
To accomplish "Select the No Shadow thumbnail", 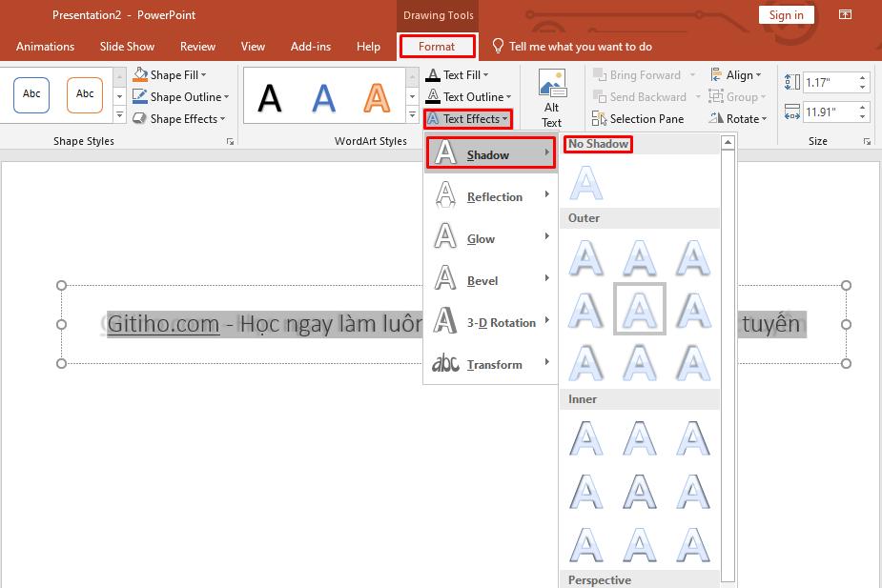I will point(586,182).
